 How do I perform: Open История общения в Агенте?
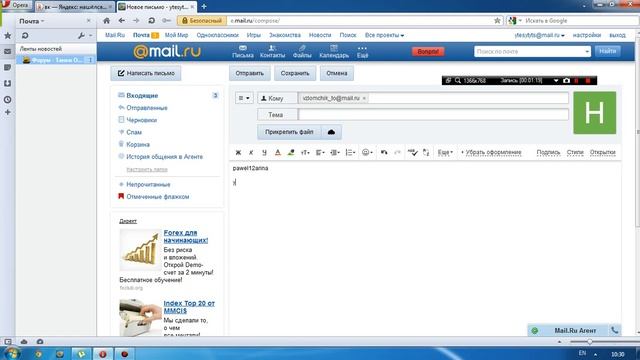pos(164,157)
